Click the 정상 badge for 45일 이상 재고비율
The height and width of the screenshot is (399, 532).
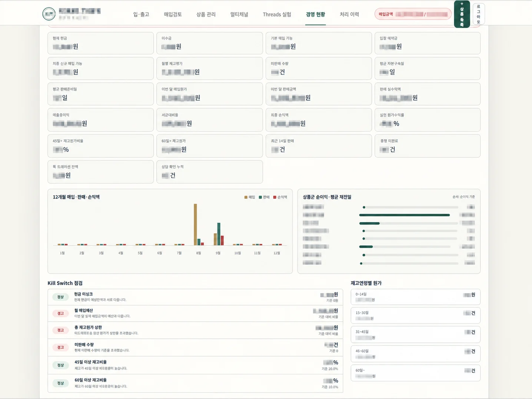[x=60, y=365]
